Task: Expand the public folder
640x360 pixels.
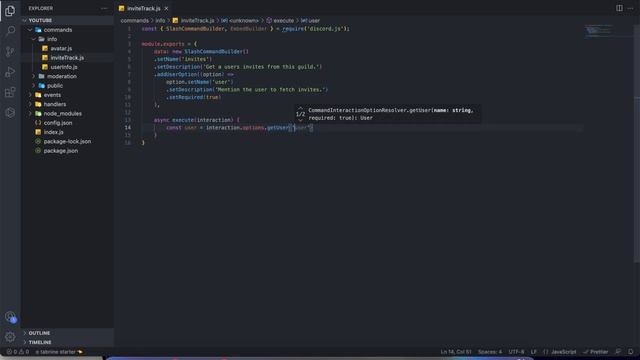Action: [x=67, y=86]
